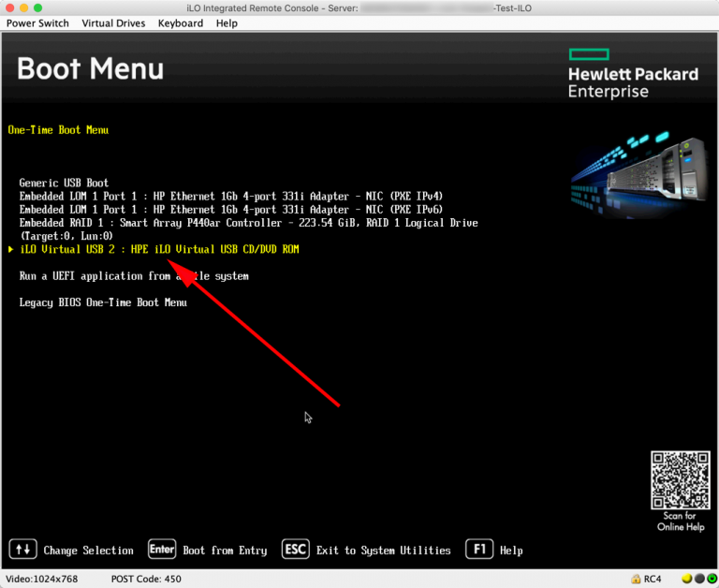
Task: Click the POST Code: 450 status text
Action: [x=146, y=579]
